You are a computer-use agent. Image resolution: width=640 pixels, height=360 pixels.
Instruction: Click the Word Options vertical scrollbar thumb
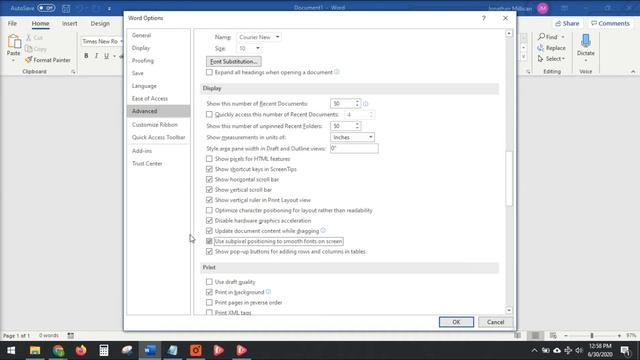[x=509, y=179]
